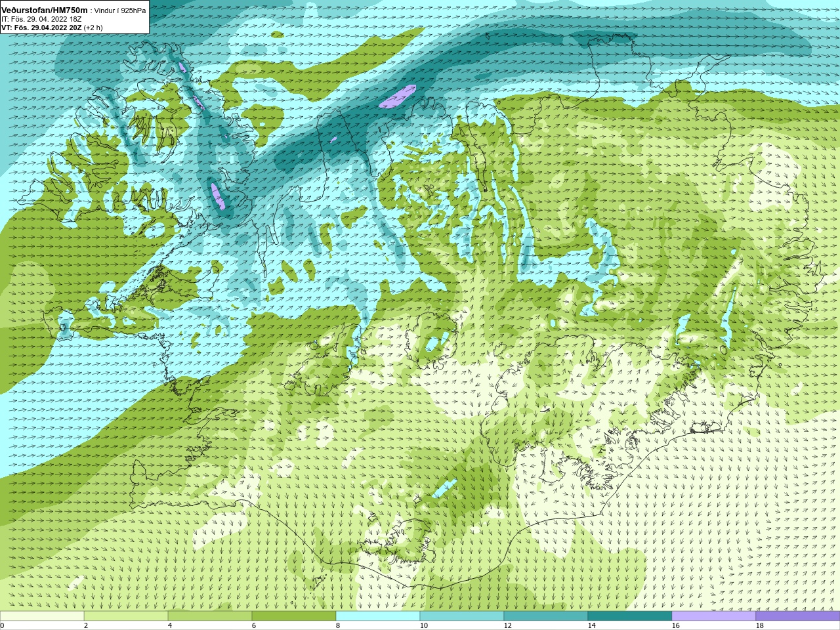Click legend tick label '8'
This screenshot has width=840, height=630.
click(x=338, y=625)
